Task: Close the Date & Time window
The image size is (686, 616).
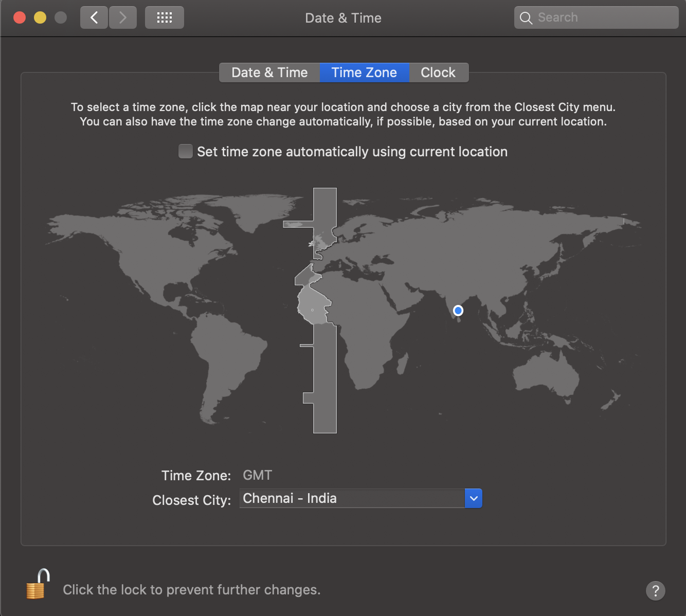Action: coord(20,18)
